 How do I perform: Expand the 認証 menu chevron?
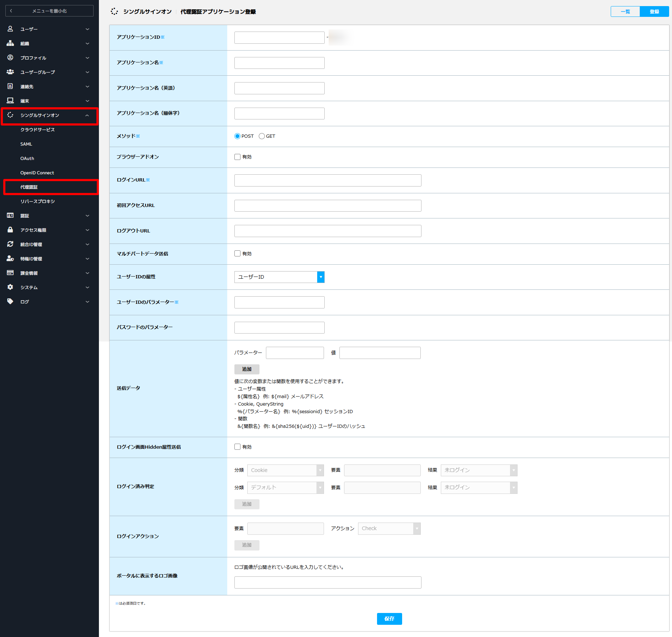click(x=87, y=216)
